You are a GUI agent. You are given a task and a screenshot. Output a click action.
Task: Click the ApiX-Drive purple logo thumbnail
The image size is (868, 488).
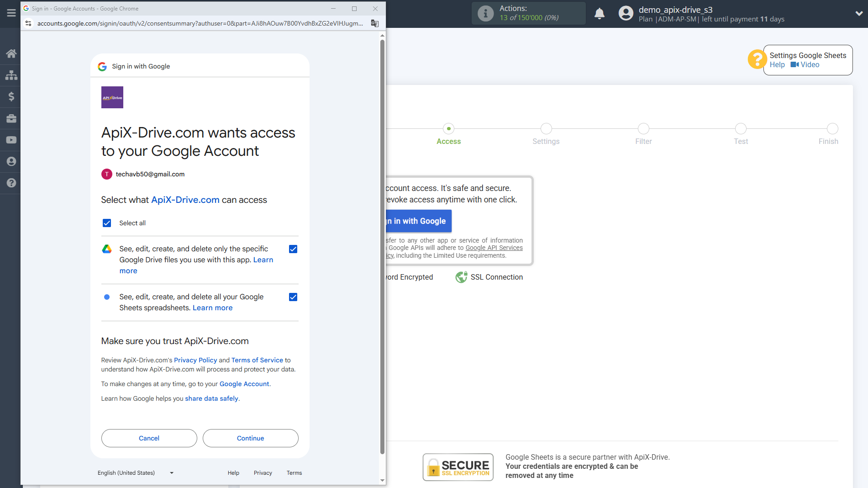(x=112, y=97)
